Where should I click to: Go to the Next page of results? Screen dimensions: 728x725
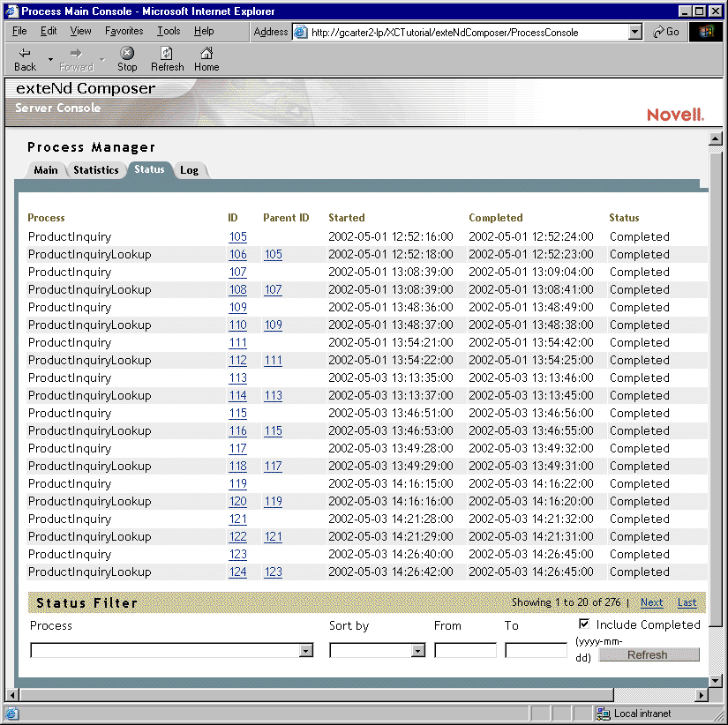coord(651,602)
